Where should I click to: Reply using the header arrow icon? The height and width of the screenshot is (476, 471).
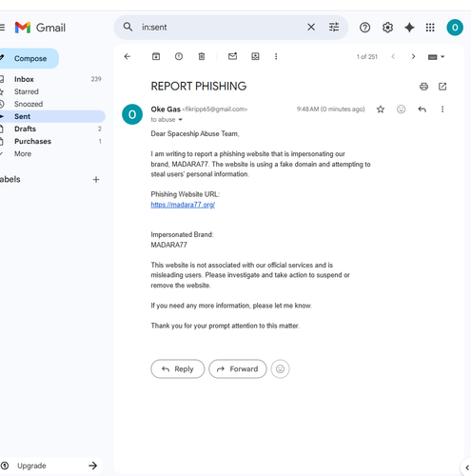[422, 109]
